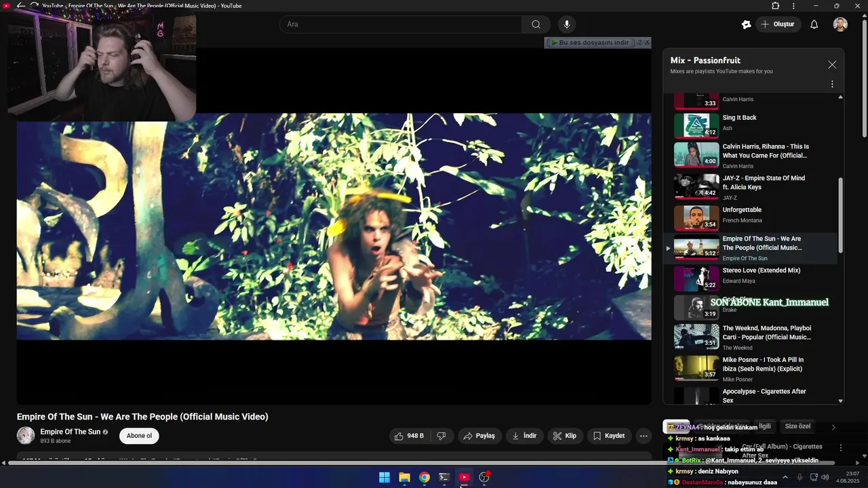This screenshot has height=488, width=868.
Task: Go back using the window back arrow
Action: pyautogui.click(x=21, y=5)
